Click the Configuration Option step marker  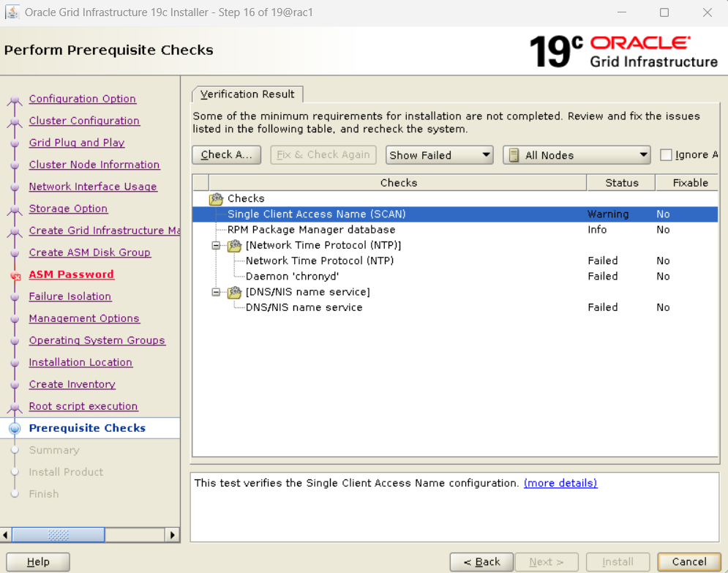pos(15,100)
